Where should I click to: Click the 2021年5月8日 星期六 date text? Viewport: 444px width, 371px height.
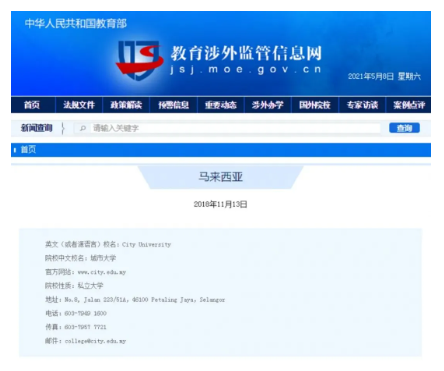pos(384,76)
